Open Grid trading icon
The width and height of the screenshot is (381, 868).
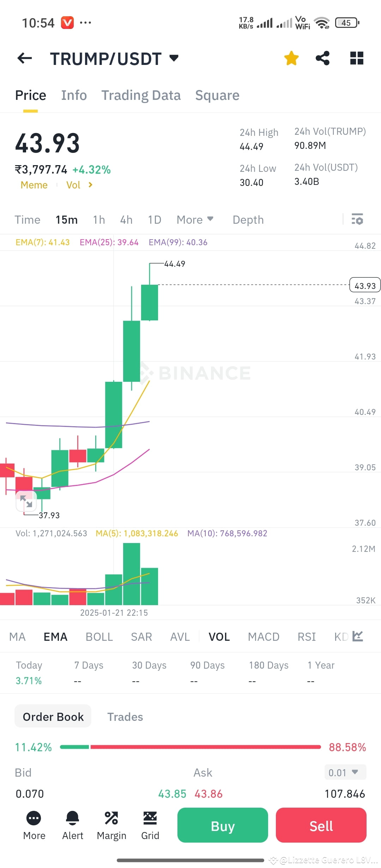click(x=150, y=819)
